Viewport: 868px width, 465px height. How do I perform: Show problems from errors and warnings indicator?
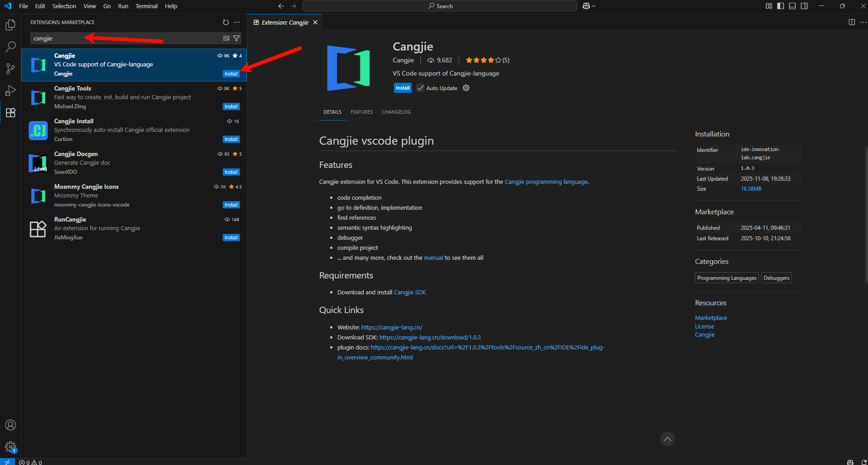[31, 462]
